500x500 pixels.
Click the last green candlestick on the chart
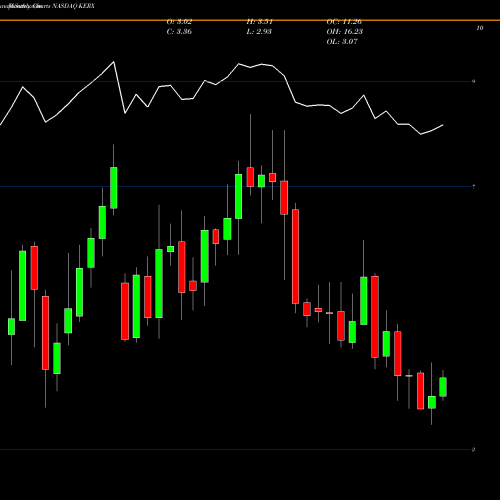click(x=443, y=387)
